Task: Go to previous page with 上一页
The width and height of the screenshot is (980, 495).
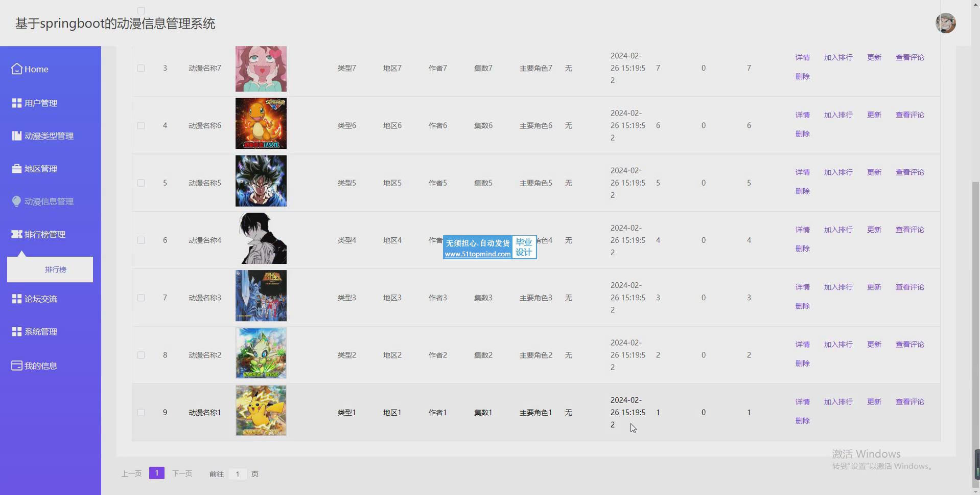Action: coord(131,474)
